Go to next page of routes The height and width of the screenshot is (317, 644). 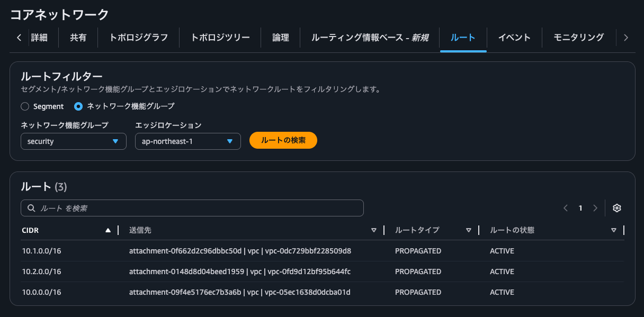[595, 208]
